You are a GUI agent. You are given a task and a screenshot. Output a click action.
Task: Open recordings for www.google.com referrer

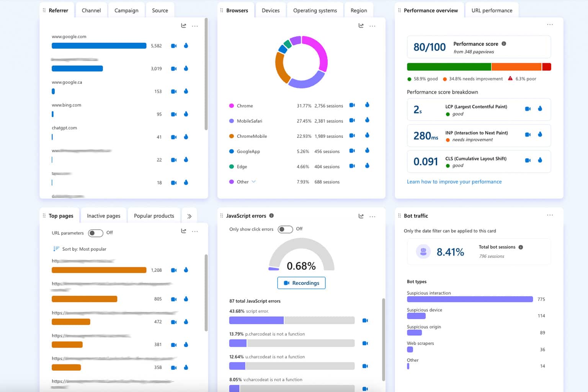tap(173, 46)
